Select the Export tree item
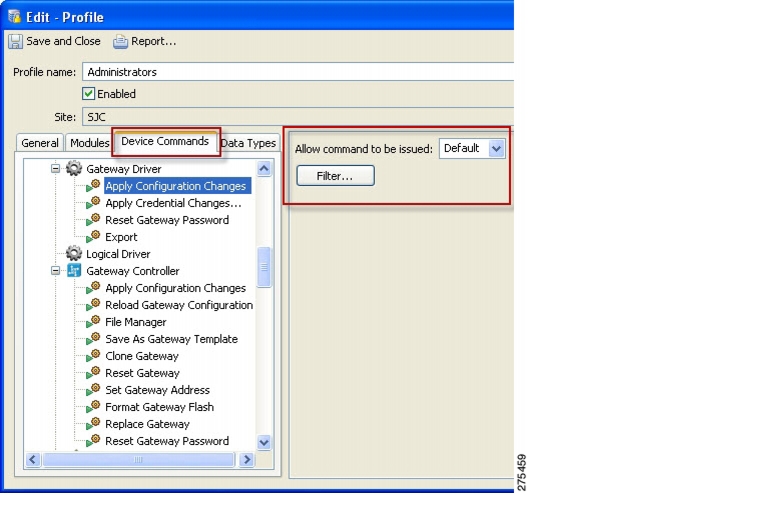The height and width of the screenshot is (509, 780). coord(121,237)
